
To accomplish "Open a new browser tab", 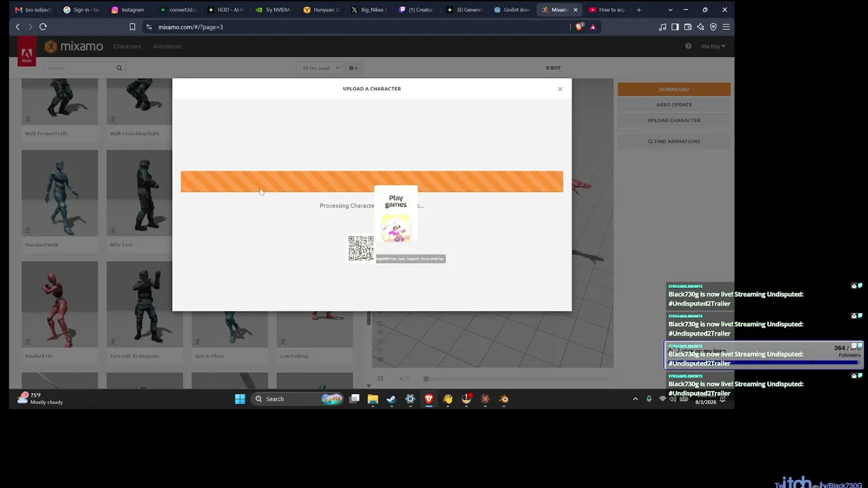I will click(638, 9).
